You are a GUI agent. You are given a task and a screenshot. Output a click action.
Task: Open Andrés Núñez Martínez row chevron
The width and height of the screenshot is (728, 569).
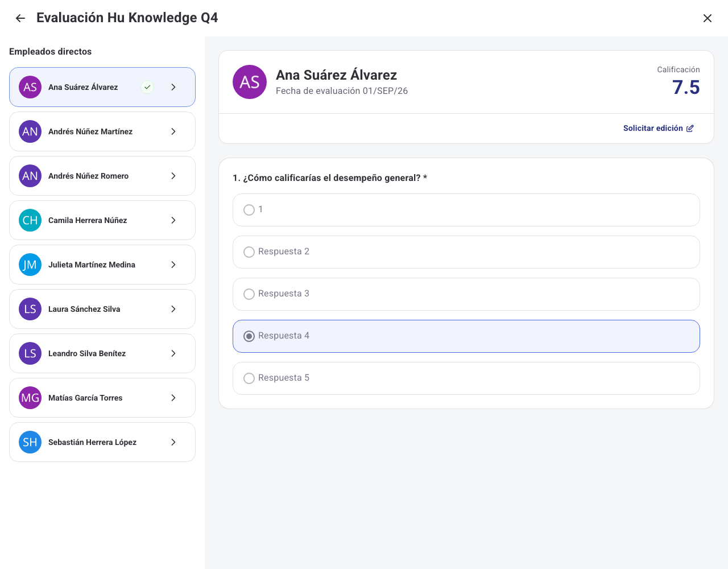tap(173, 131)
